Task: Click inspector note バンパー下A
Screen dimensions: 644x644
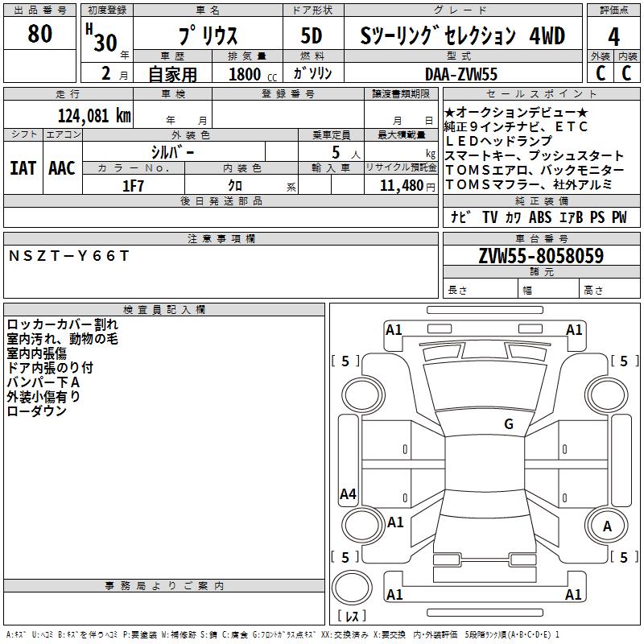Action: (43, 382)
